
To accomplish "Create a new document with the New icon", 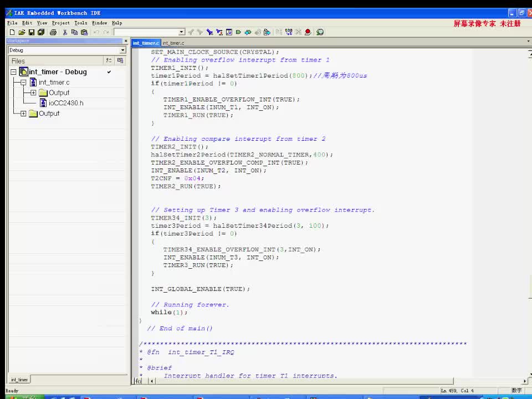I will click(12, 32).
